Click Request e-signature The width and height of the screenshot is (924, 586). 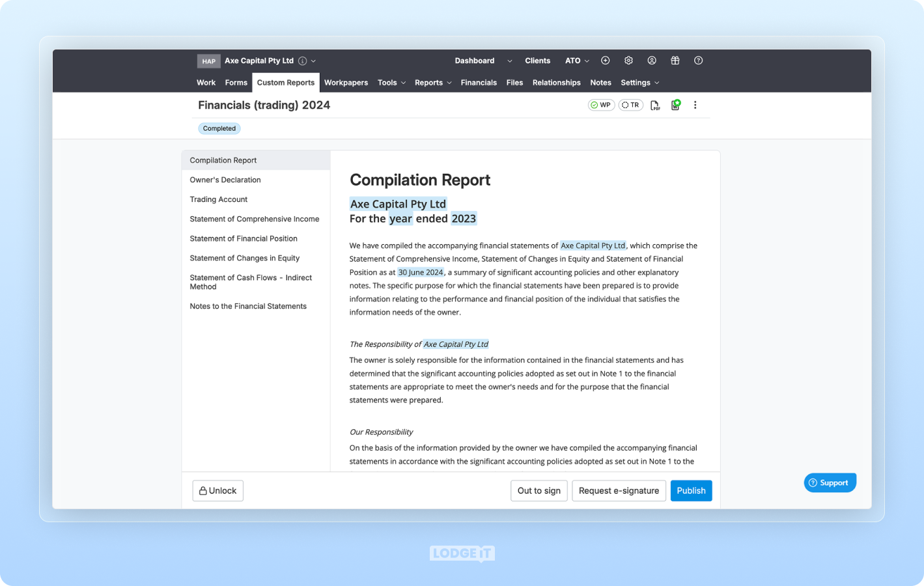coord(619,490)
